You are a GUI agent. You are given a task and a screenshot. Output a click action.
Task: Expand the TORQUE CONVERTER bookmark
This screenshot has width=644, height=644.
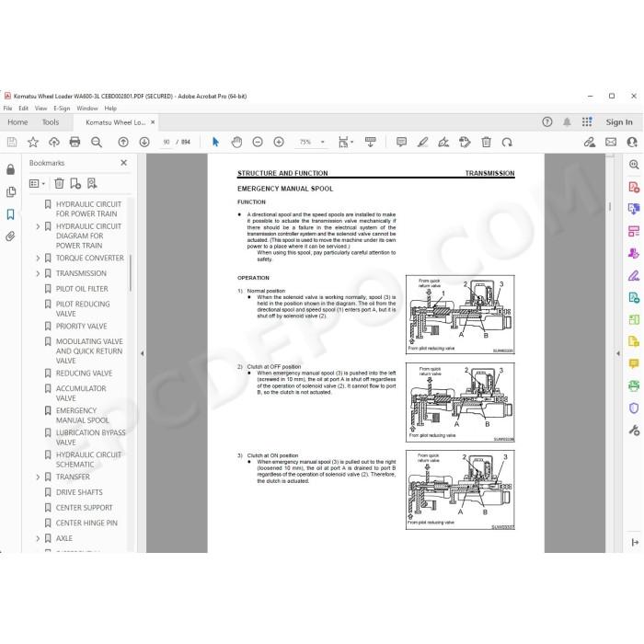(x=38, y=258)
